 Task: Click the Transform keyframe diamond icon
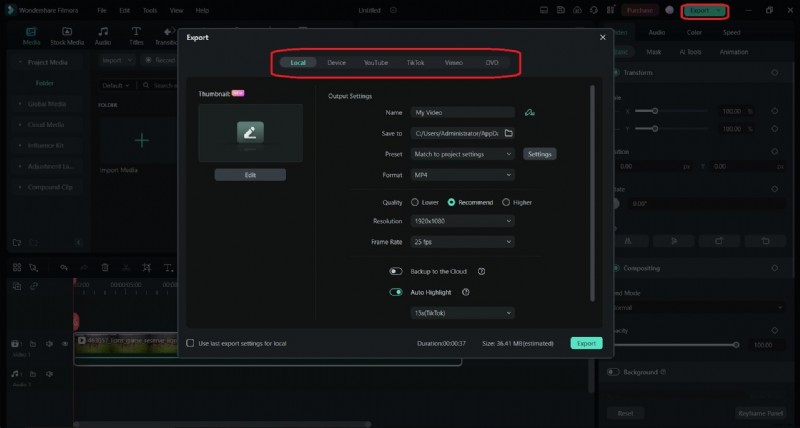tap(774, 72)
